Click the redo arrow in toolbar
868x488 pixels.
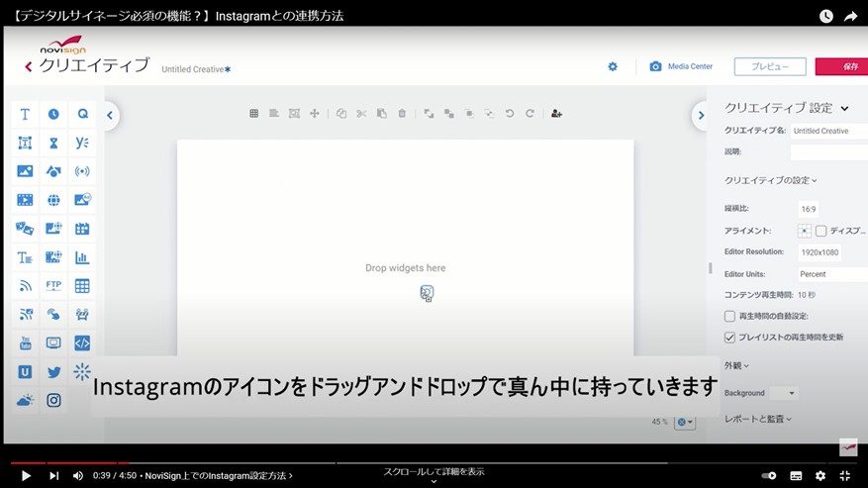(x=530, y=114)
